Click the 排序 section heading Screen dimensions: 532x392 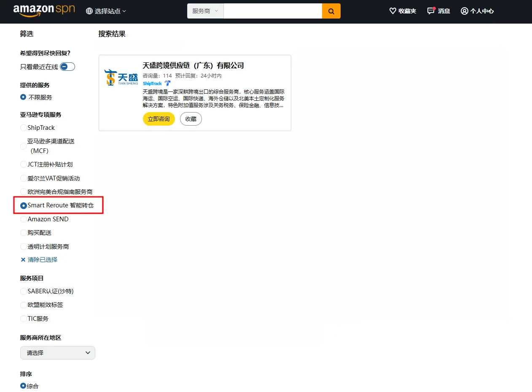click(x=26, y=374)
